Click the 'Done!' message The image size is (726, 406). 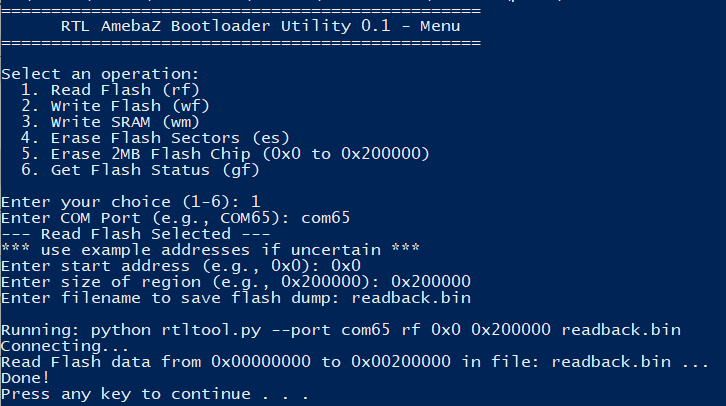25,378
